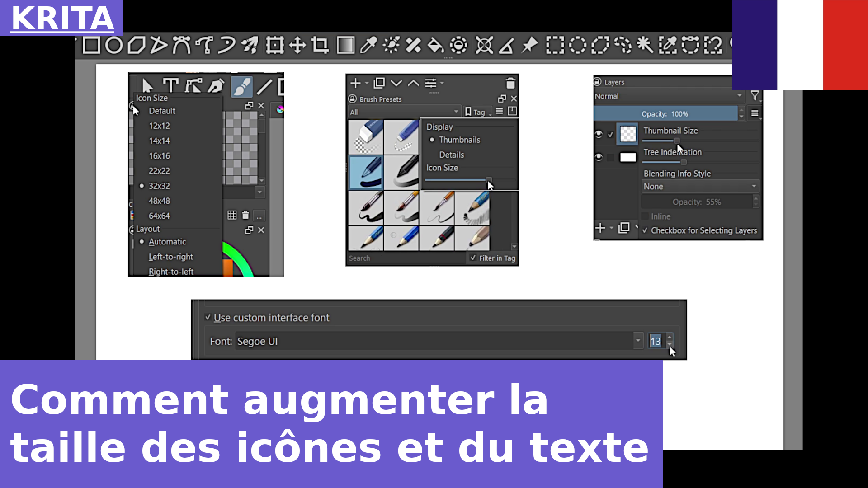Select the Measure tool
This screenshot has width=868, height=488.
pos(506,45)
